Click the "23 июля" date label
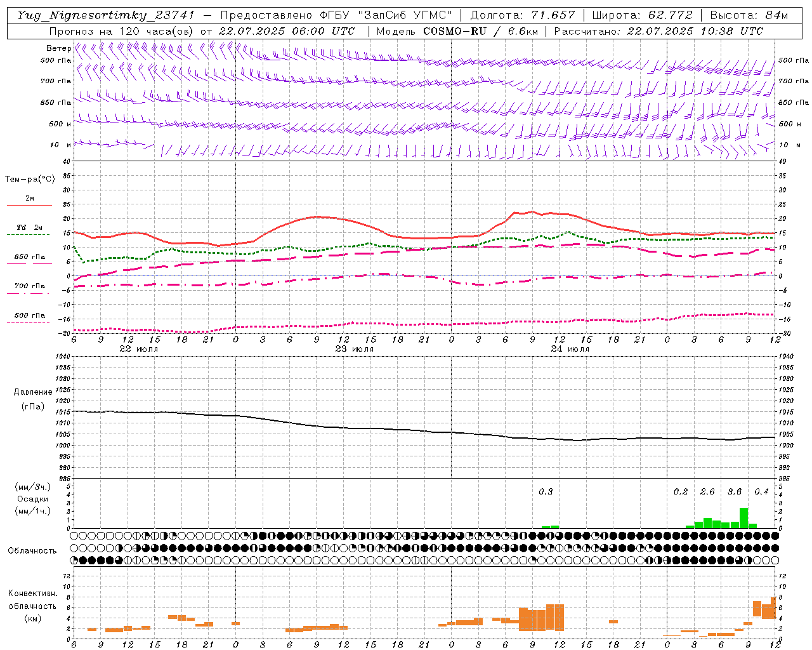812x650 pixels. (354, 349)
